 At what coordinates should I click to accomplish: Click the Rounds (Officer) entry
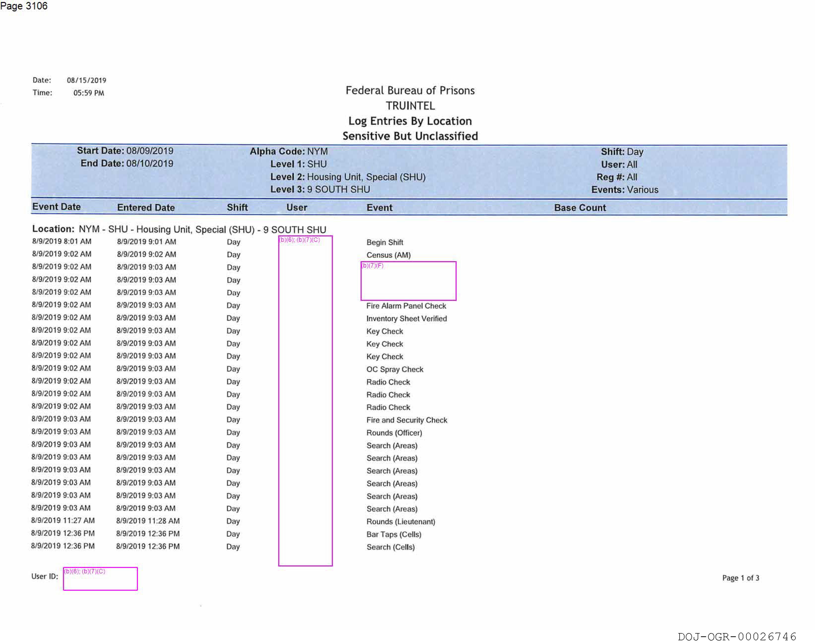click(x=394, y=433)
